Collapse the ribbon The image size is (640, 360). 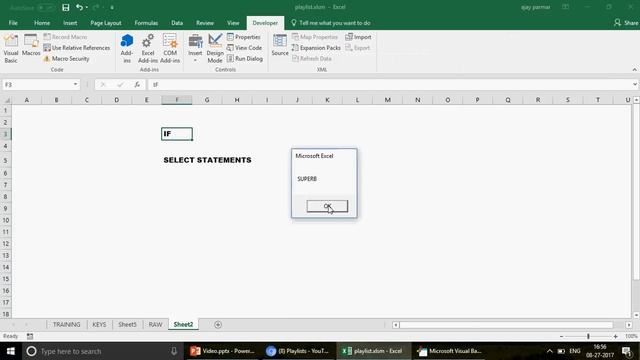point(634,70)
